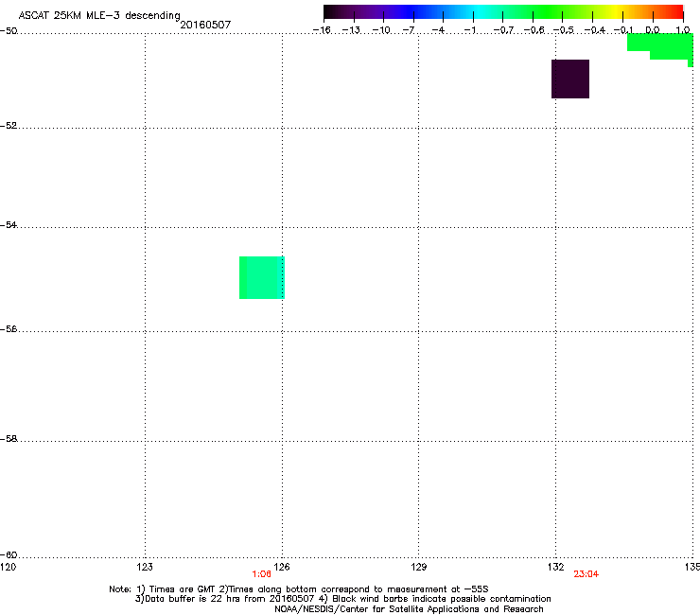The image size is (700, 615).
Task: Click the longitude label 129
Action: pyautogui.click(x=419, y=567)
